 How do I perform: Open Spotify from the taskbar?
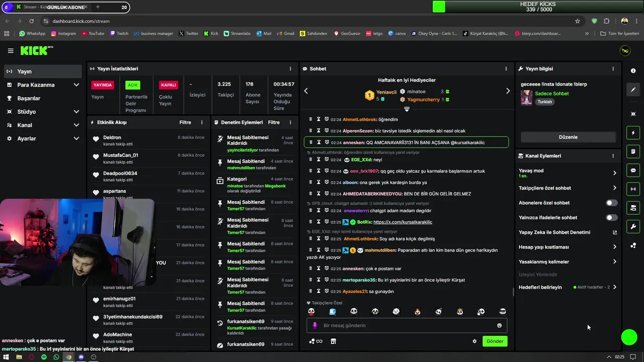(x=44, y=357)
